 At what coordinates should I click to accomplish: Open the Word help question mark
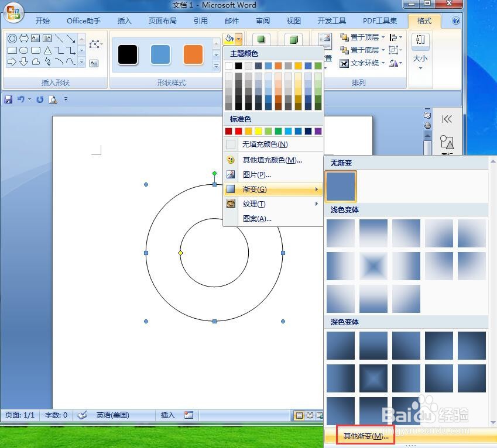456,21
